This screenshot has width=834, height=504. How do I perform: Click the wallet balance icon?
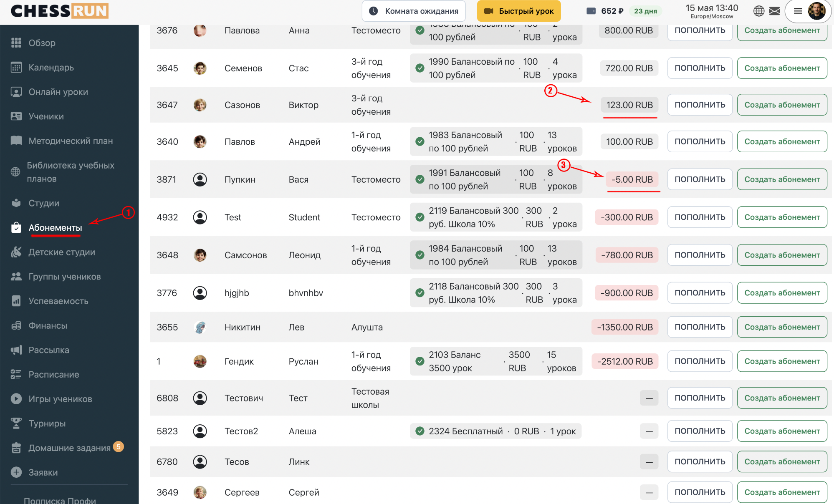pyautogui.click(x=591, y=11)
